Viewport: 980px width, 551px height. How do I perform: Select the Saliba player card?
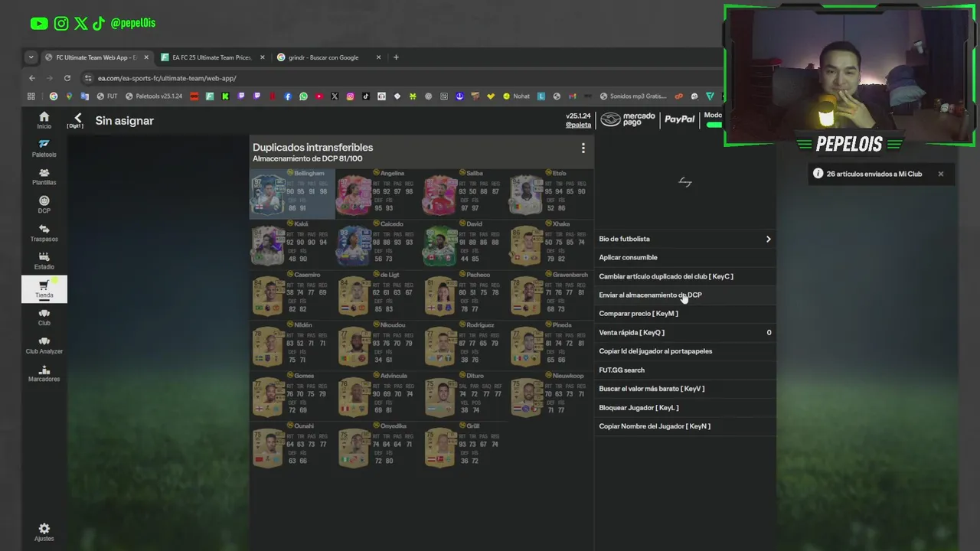tap(464, 194)
